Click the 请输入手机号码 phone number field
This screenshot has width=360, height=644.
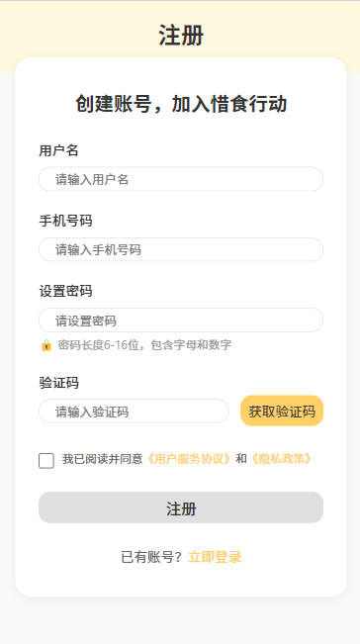pos(181,249)
